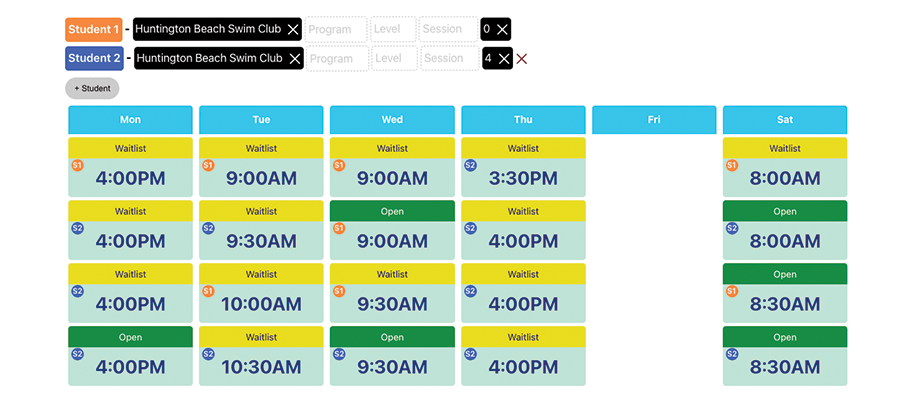Click the blue Student 2 label
920x400 pixels.
pos(94,59)
